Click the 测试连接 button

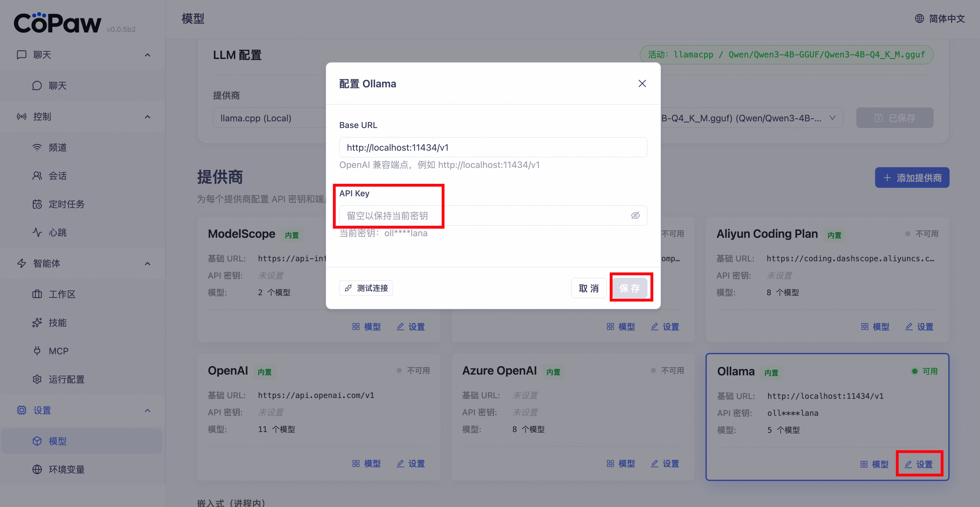click(366, 288)
